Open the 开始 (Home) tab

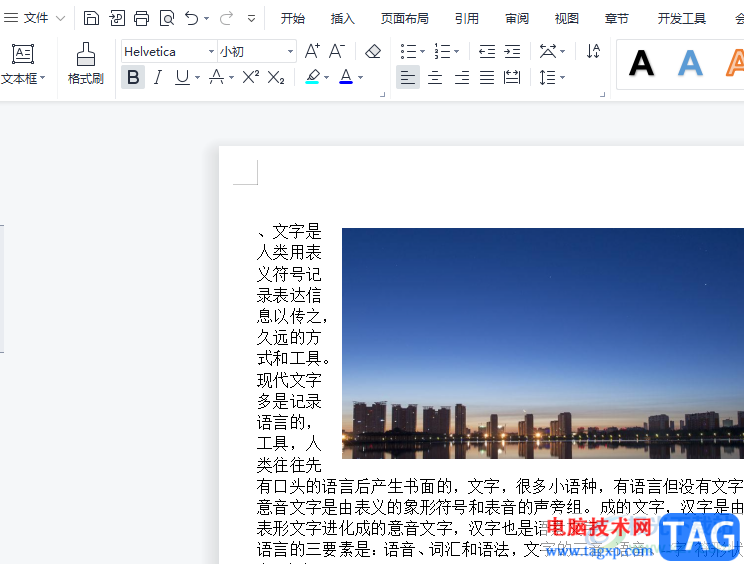292,18
